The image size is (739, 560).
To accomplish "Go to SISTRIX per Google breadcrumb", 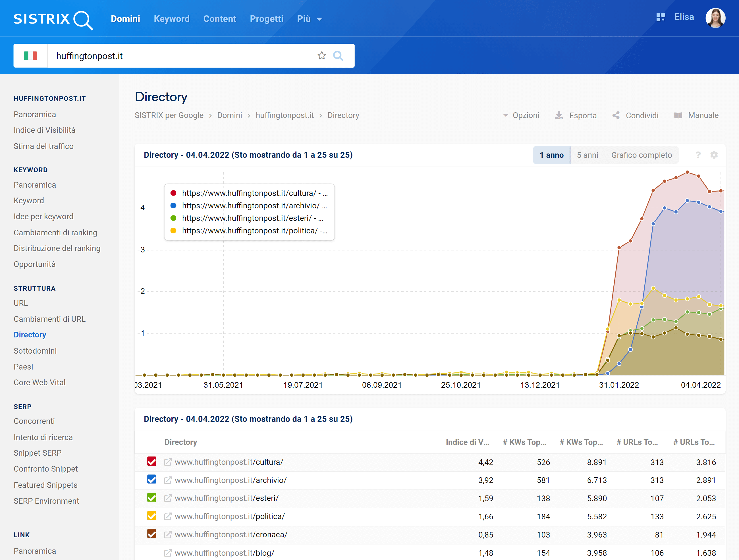I will (169, 116).
